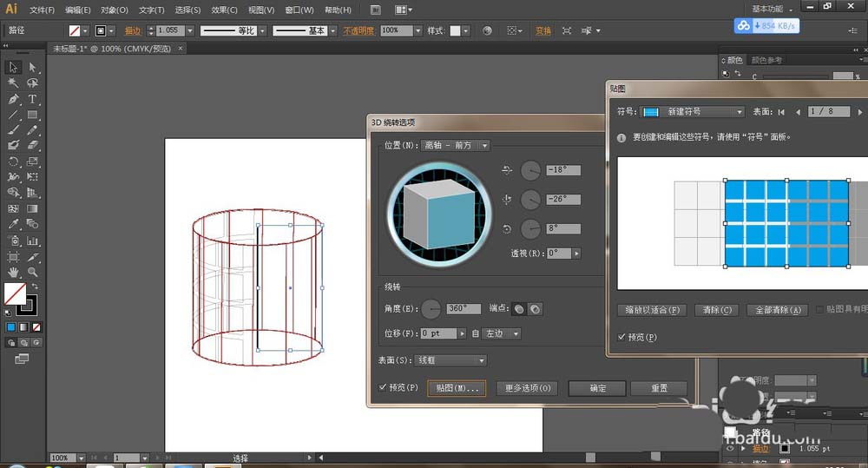Viewport: 868px width, 468px height.
Task: Click Scale to Fit button
Action: pos(652,310)
